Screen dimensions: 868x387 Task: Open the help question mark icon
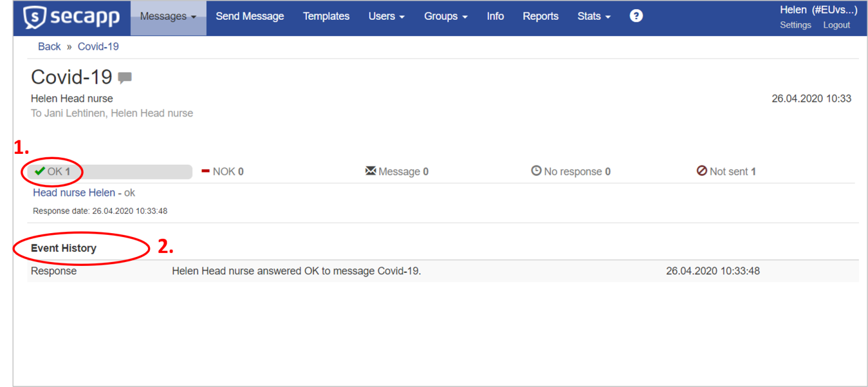pos(636,16)
